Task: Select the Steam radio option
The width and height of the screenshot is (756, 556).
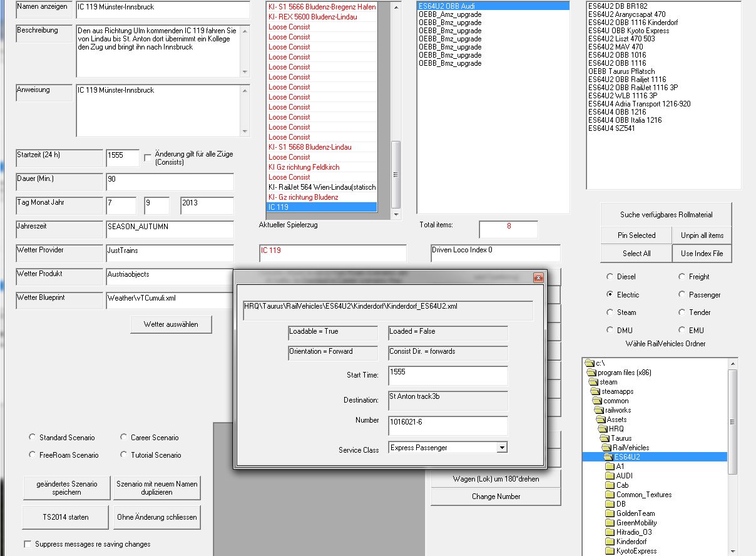Action: 610,312
